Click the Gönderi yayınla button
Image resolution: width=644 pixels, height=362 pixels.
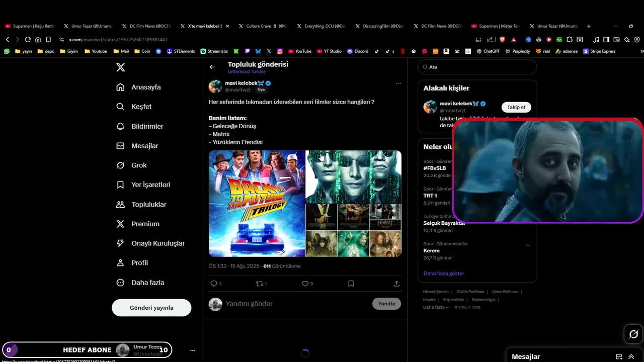click(x=151, y=308)
